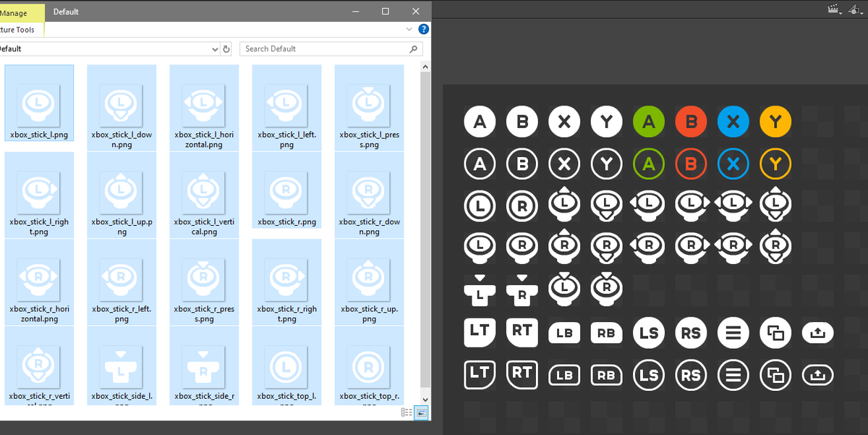Viewport: 868px width, 435px height.
Task: Click the outlined hamburger menu sprite
Action: point(733,376)
